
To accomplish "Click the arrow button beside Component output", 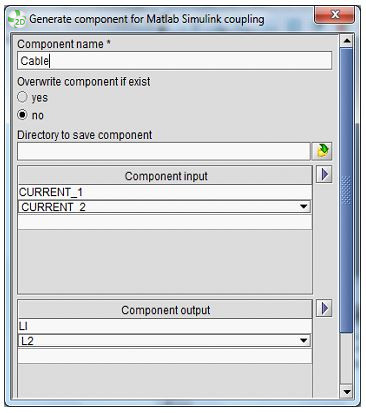I will 324,309.
